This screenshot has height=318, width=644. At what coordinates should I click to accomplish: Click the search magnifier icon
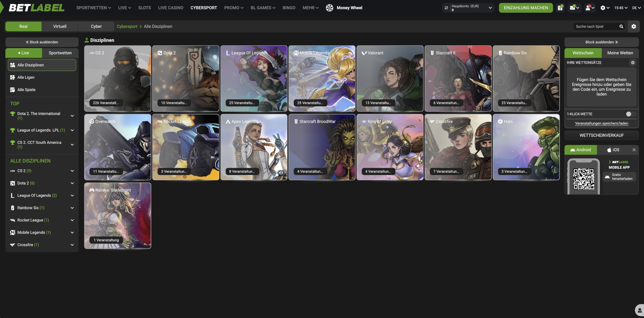621,26
